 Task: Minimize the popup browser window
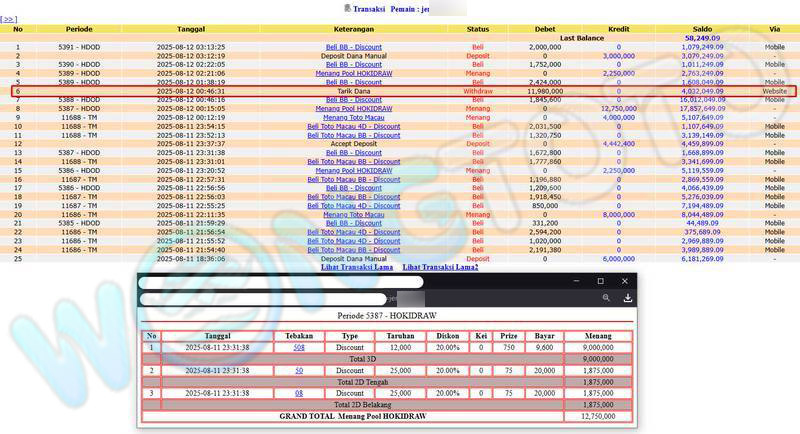pyautogui.click(x=576, y=281)
